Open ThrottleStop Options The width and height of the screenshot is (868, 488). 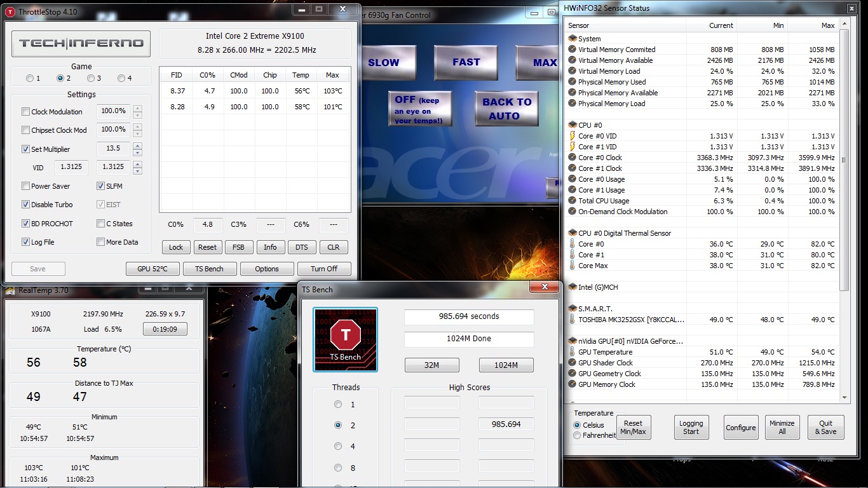(267, 269)
